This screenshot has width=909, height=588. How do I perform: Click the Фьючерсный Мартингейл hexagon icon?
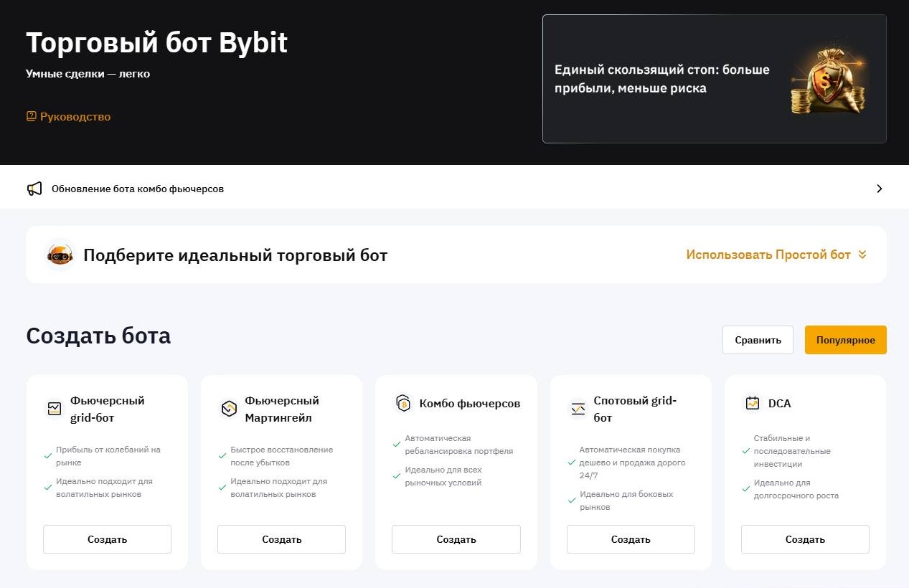(229, 409)
